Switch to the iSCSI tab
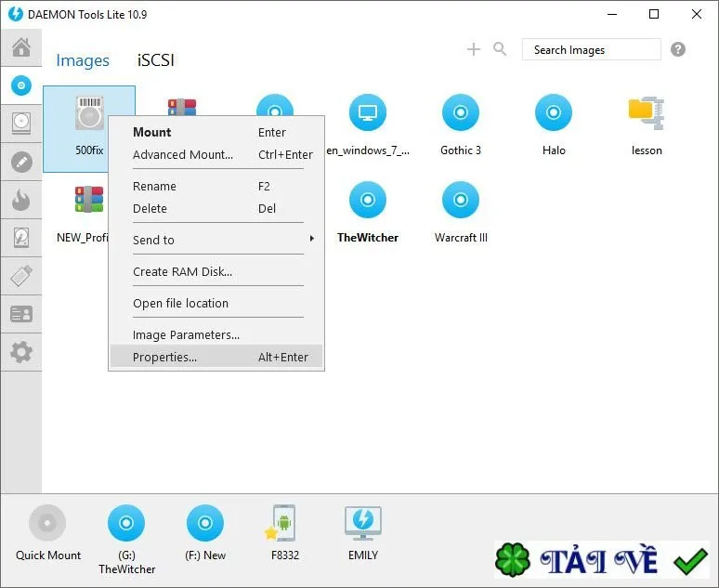 tap(155, 60)
